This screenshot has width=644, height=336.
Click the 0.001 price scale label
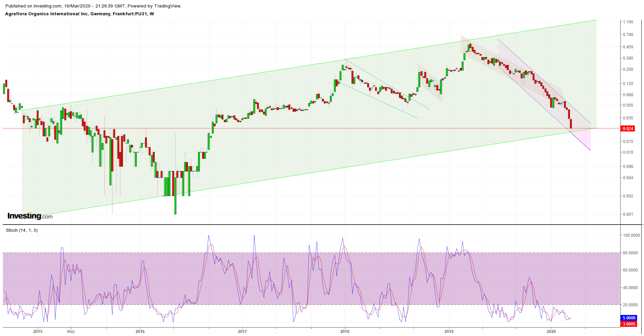(x=628, y=214)
